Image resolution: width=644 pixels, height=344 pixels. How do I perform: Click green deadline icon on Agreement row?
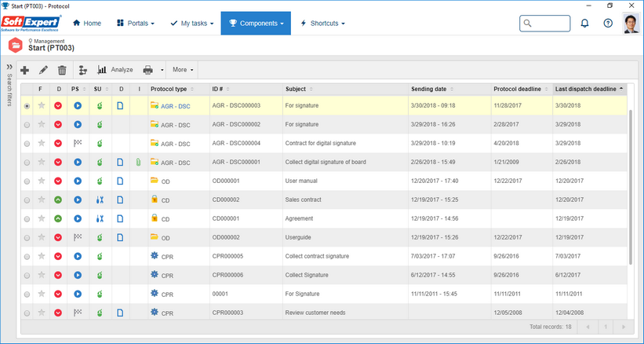click(58, 218)
